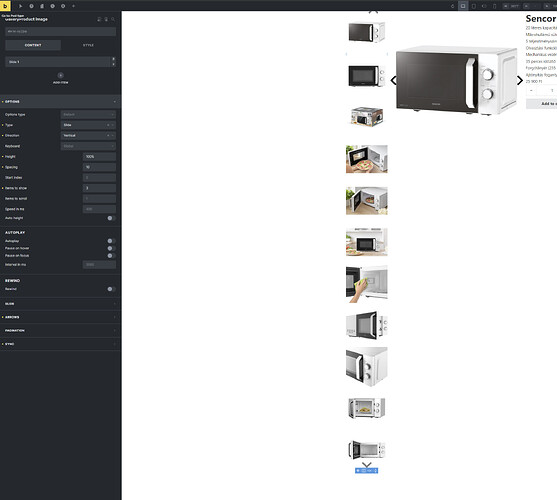Click the search icon in element panel header
Image resolution: width=557 pixels, height=500 pixels.
pyautogui.click(x=113, y=19)
